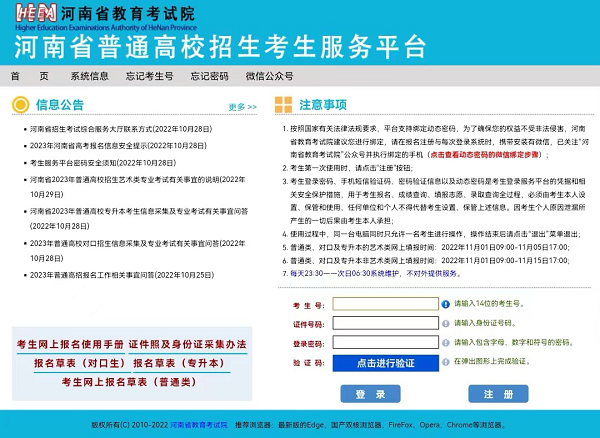The image size is (600, 438).
Task: Open 报名草表（对口生）link
Action: click(77, 363)
